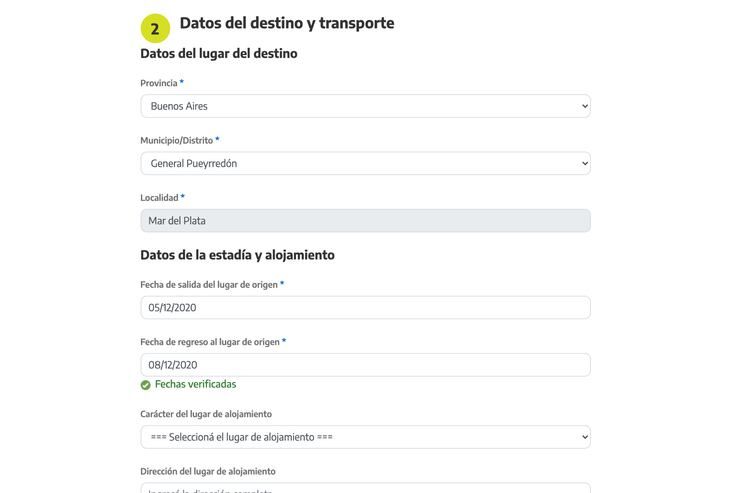Expand the Municipio/Distrito dropdown showing General Pueyrredón
The width and height of the screenshot is (740, 493).
(x=365, y=163)
